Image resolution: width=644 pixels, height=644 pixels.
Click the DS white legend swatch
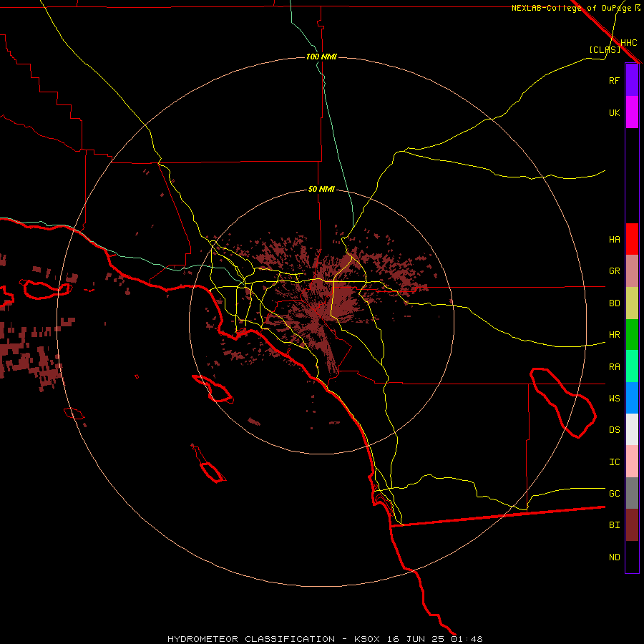[x=632, y=429]
